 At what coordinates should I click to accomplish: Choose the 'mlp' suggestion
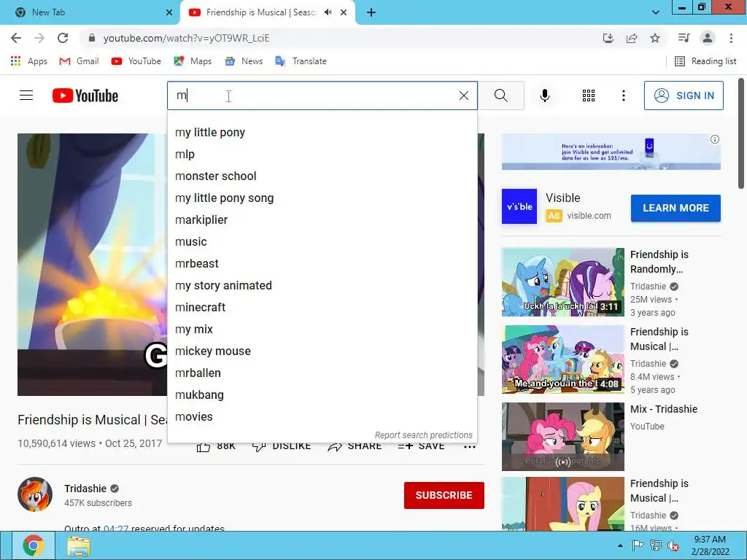tap(322, 155)
